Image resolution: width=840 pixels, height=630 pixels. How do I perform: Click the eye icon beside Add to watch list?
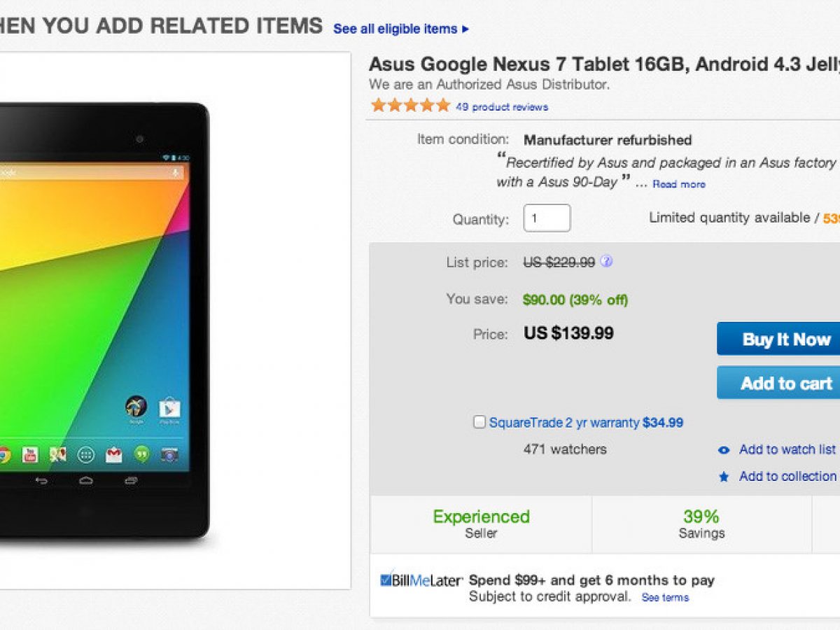click(724, 450)
